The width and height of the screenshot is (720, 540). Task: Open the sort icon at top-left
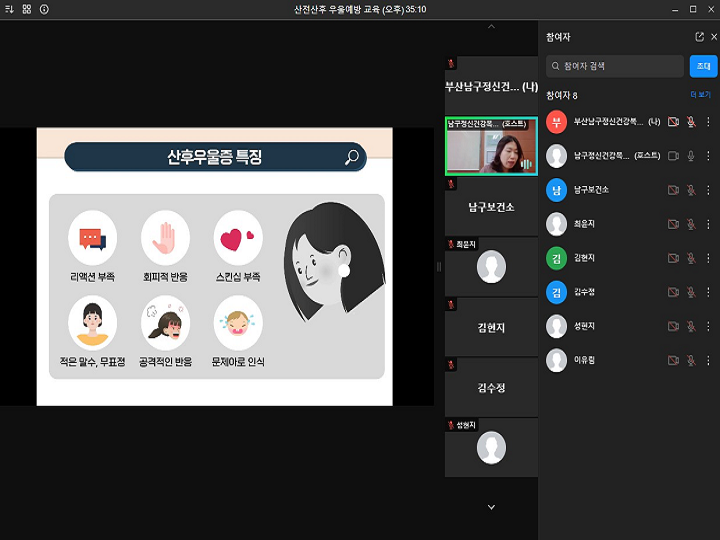click(x=9, y=9)
